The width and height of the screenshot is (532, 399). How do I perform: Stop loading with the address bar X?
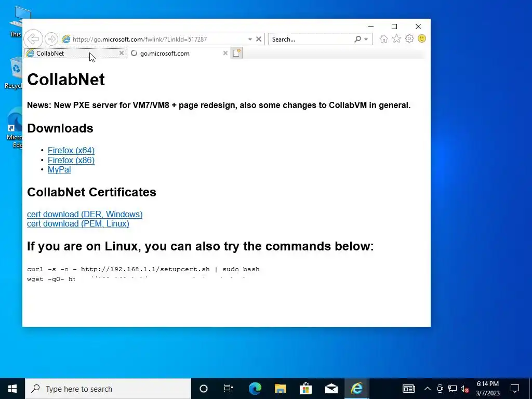[x=259, y=39]
